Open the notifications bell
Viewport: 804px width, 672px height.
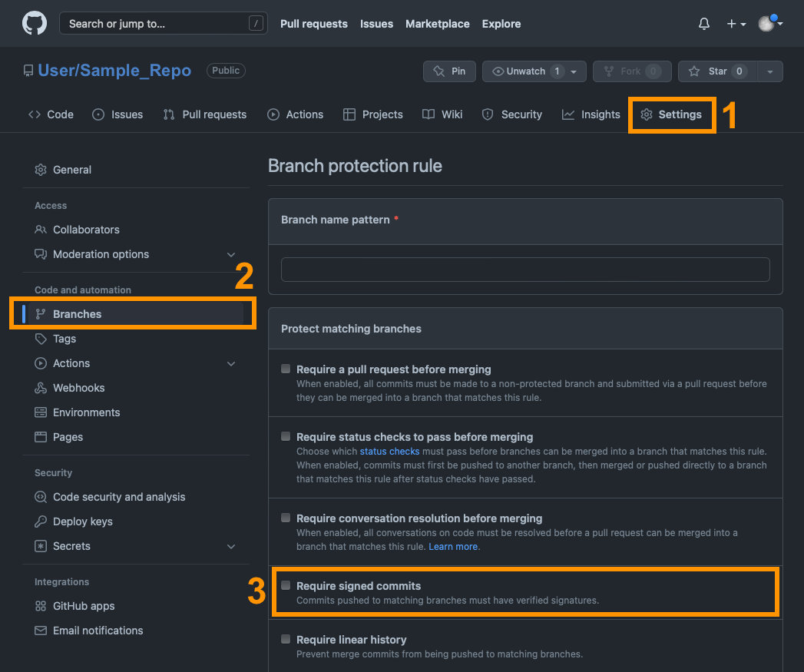click(x=704, y=24)
